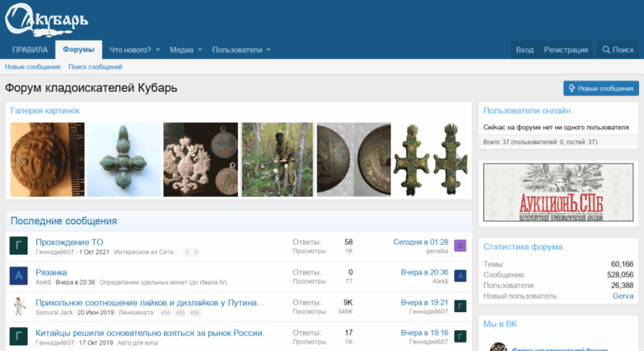Open latest post Сегодня в 01:28
The width and height of the screenshot is (644, 351).
click(x=420, y=242)
